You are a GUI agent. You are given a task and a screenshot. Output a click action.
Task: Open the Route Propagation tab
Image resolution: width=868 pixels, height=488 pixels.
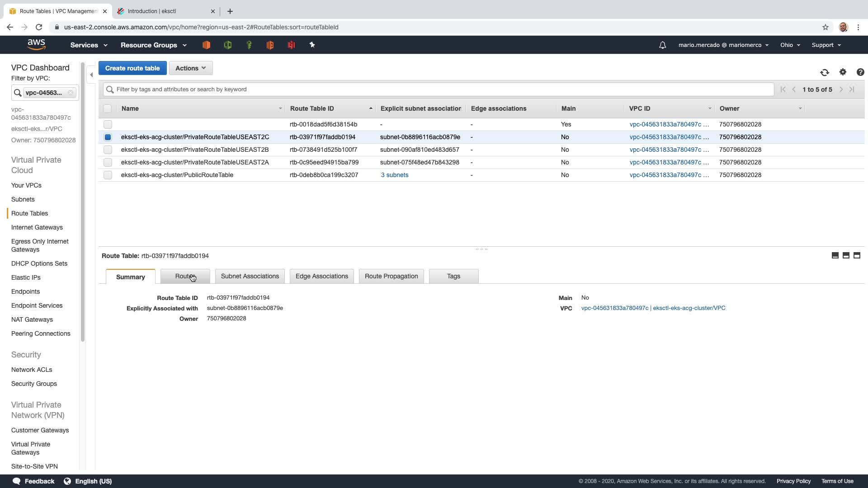[x=391, y=276]
